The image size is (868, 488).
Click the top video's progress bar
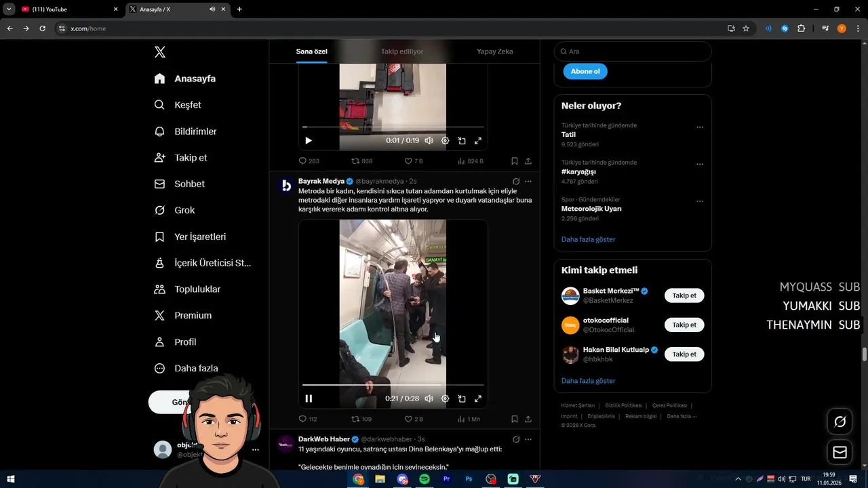[x=393, y=127]
